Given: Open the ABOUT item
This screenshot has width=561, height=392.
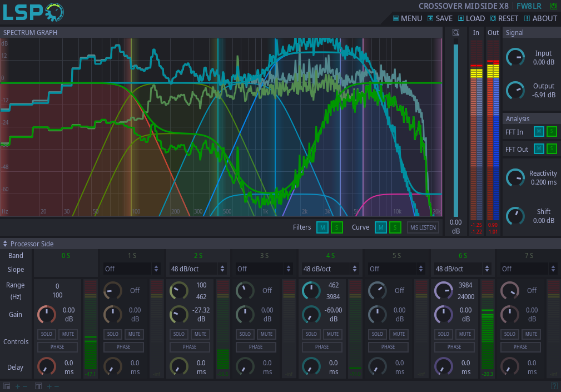Looking at the screenshot, I should pyautogui.click(x=540, y=18).
